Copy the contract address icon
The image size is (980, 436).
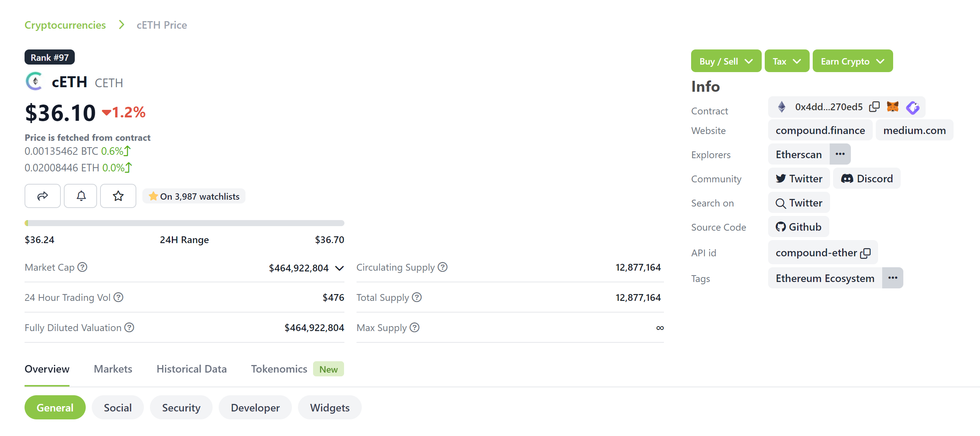click(x=874, y=107)
